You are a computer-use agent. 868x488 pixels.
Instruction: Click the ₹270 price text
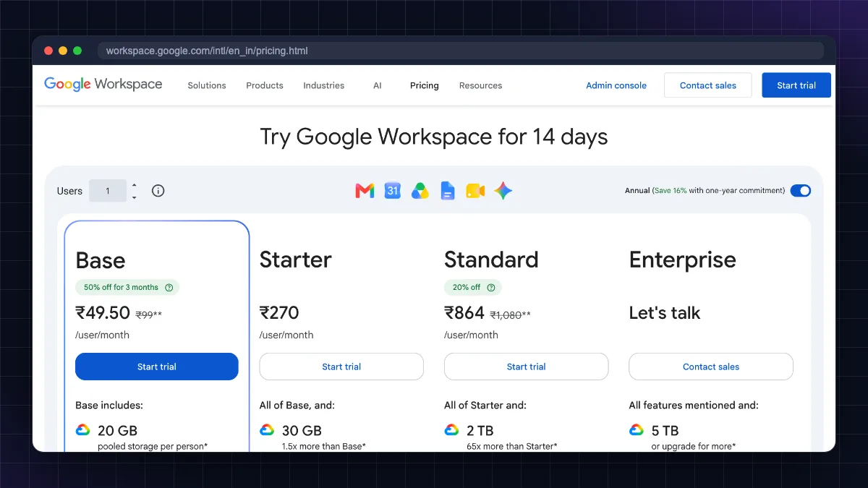click(279, 313)
